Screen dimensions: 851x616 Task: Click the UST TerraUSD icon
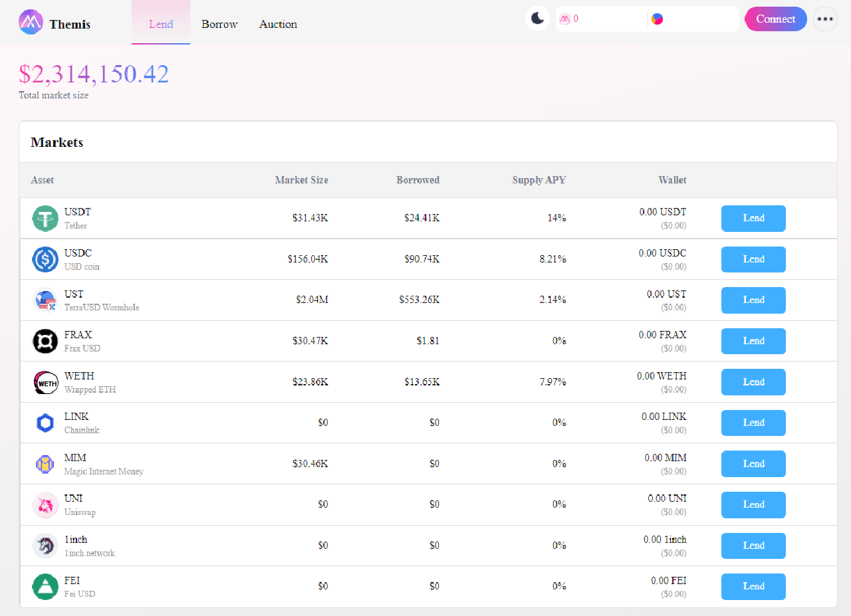45,300
